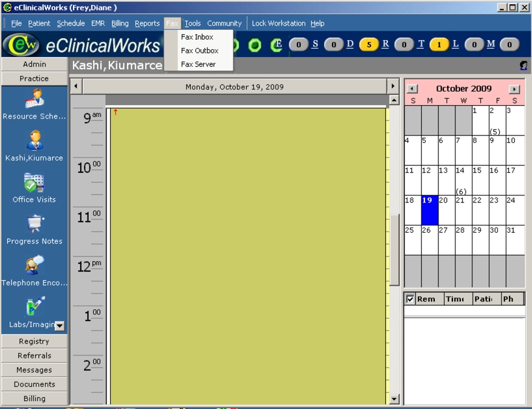Click the Pati column header
The height and width of the screenshot is (409, 532).
tap(487, 299)
